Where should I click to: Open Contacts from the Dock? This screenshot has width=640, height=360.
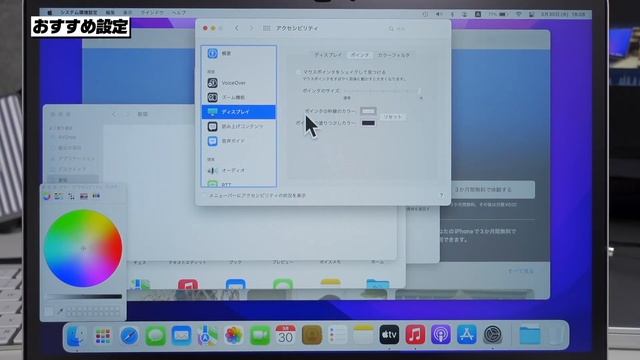[x=312, y=336]
